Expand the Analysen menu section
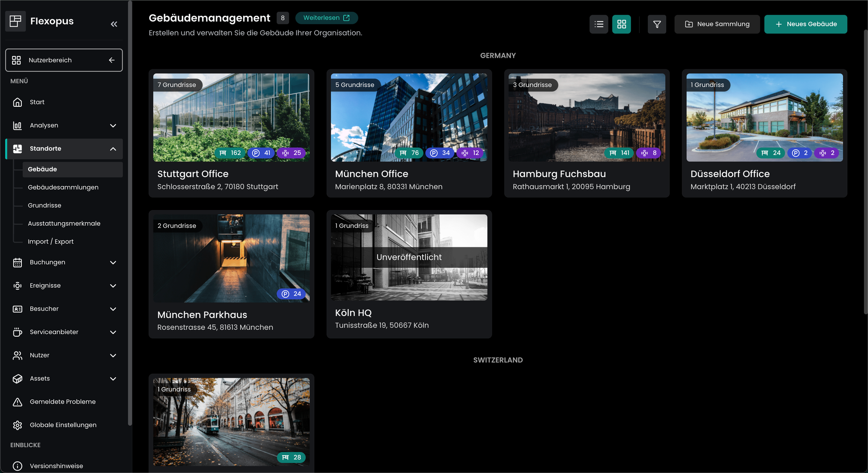Image resolution: width=868 pixels, height=473 pixels. coord(113,126)
